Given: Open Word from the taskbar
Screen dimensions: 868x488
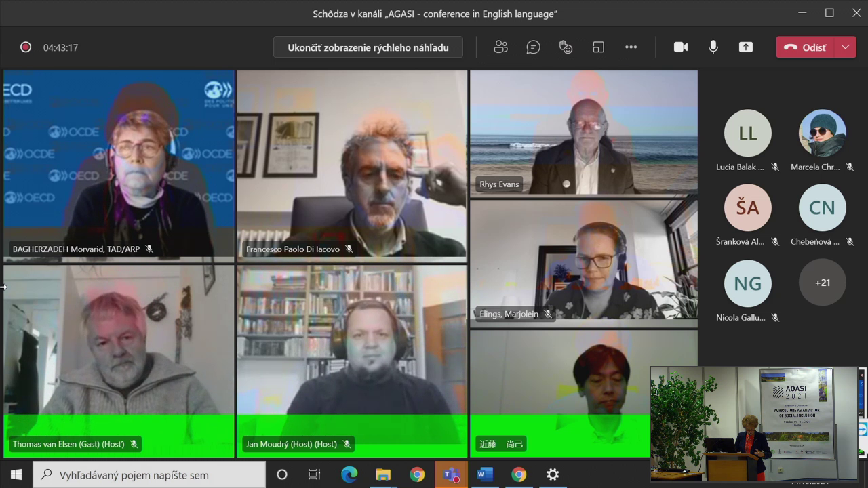Looking at the screenshot, I should coord(485,474).
